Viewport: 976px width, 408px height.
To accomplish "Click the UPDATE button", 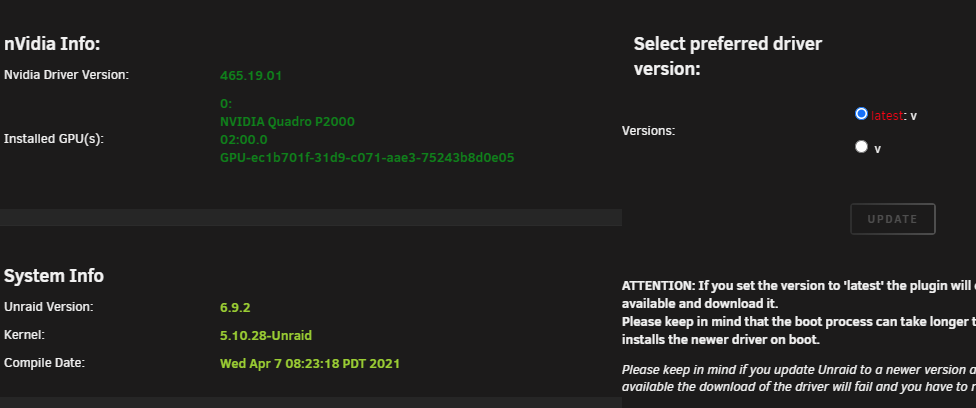I will 893,219.
